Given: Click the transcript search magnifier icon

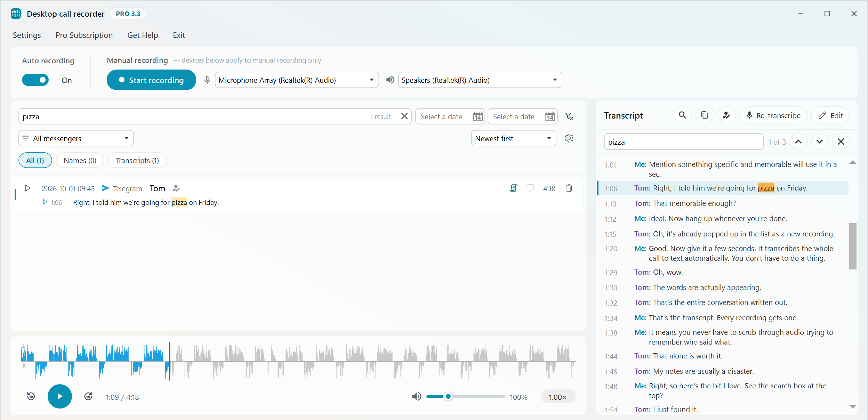Looking at the screenshot, I should 682,115.
